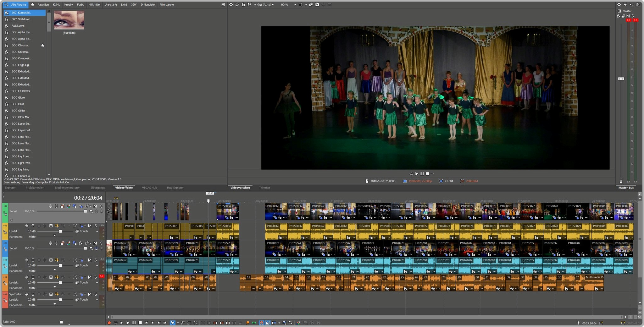Viewport: 644px width, 327px height.
Task: Open video FX in the preview toolbar
Action: [243, 5]
